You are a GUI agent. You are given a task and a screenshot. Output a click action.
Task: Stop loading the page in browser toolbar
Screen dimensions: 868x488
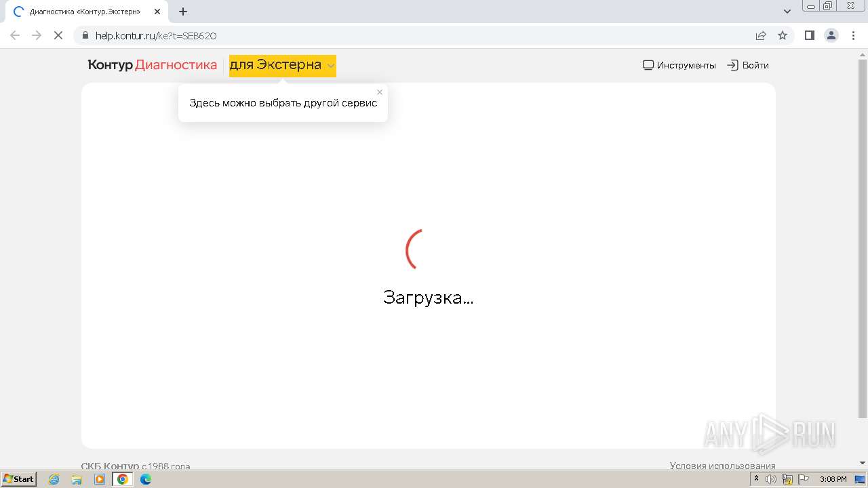58,35
